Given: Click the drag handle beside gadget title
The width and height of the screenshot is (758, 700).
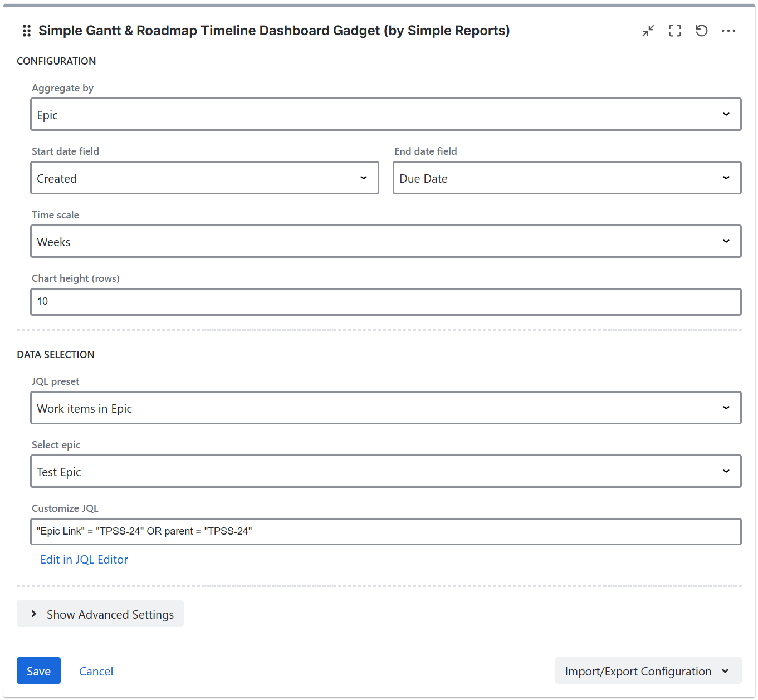Looking at the screenshot, I should [x=26, y=31].
